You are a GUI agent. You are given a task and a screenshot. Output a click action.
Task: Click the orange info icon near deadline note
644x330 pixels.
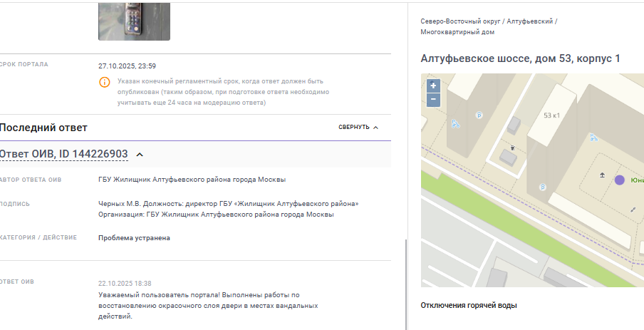pos(105,83)
